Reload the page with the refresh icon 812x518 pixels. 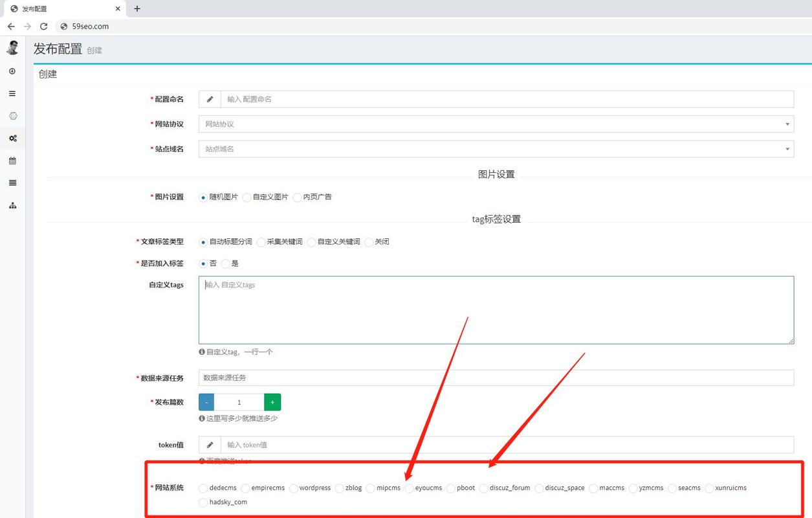(43, 27)
